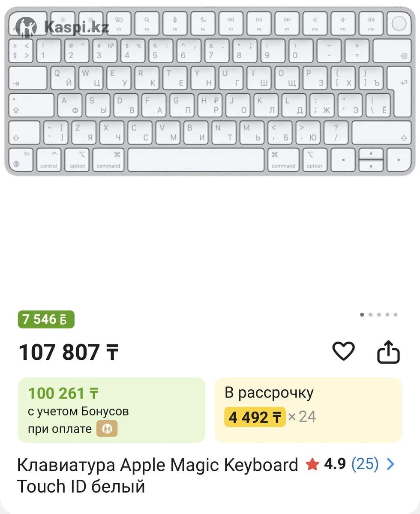The image size is (420, 514).
Task: Add the keyboard to favorites with heart icon
Action: [344, 351]
